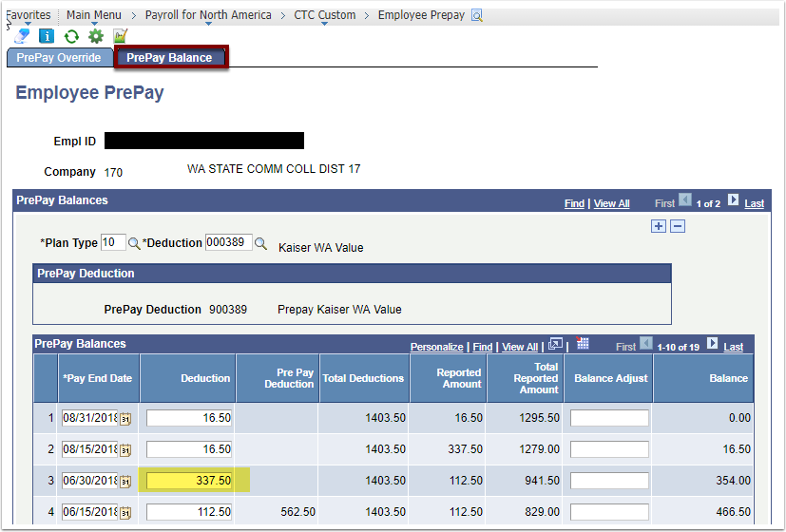Show previous rows arrow beside 1-10 of 19
786x532 pixels.
(x=646, y=343)
